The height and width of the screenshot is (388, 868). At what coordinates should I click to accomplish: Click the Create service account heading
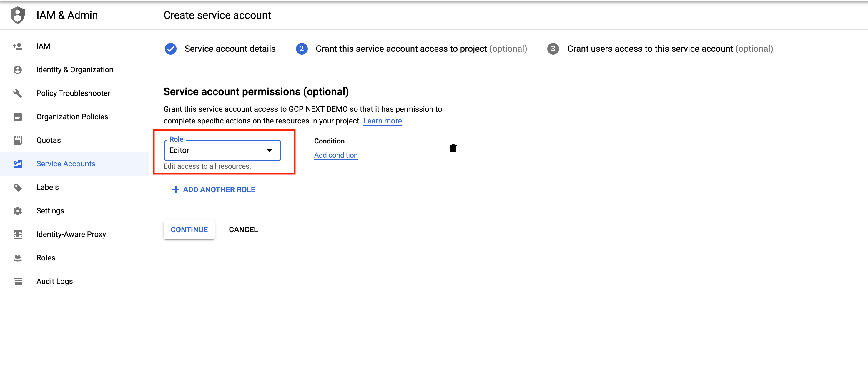pos(217,15)
